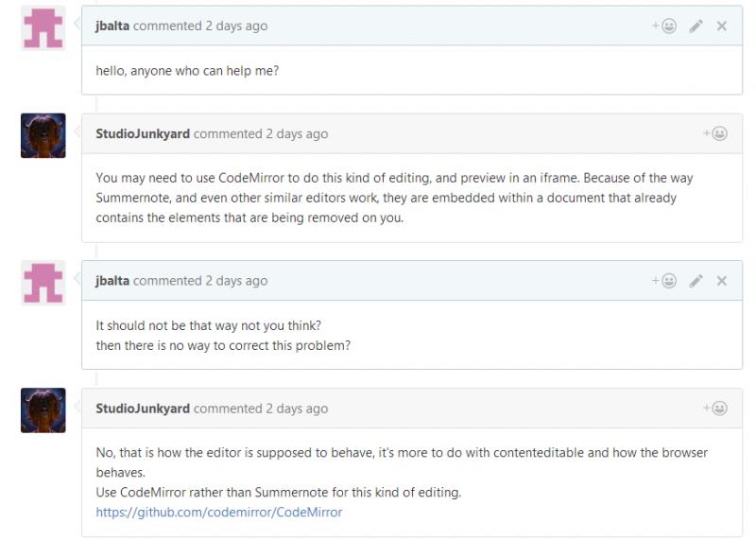This screenshot has height=540, width=756.
Task: Click StudioJunkyard's avatar beside the iframe comment
Action: [43, 136]
